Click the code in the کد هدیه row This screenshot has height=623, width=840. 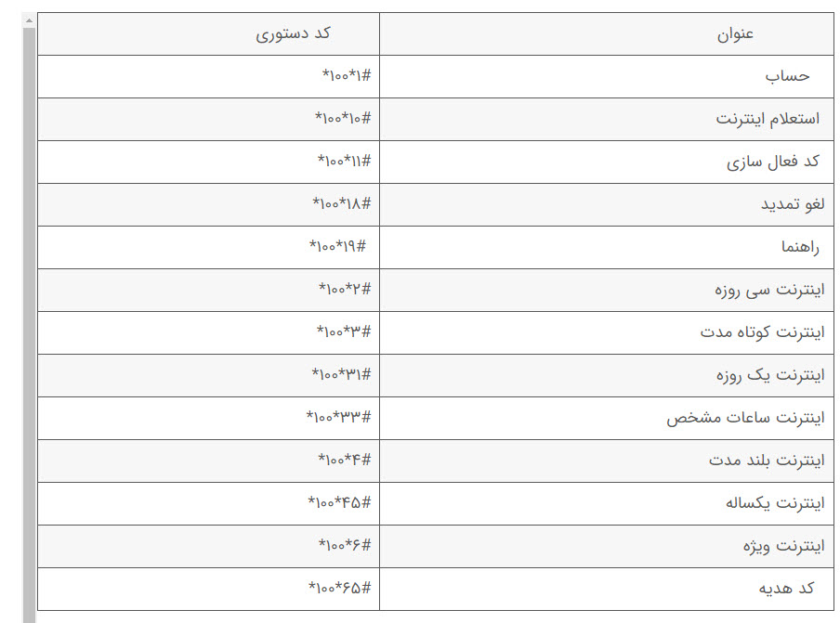pyautogui.click(x=339, y=589)
